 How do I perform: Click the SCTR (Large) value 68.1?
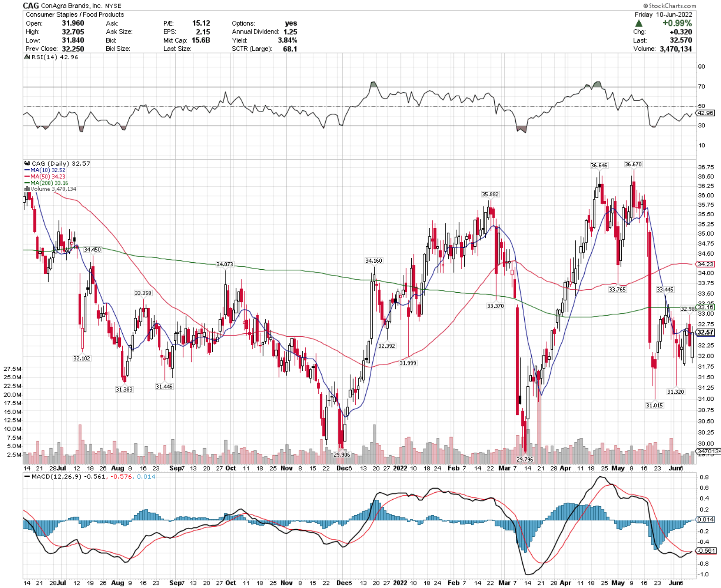pos(290,49)
